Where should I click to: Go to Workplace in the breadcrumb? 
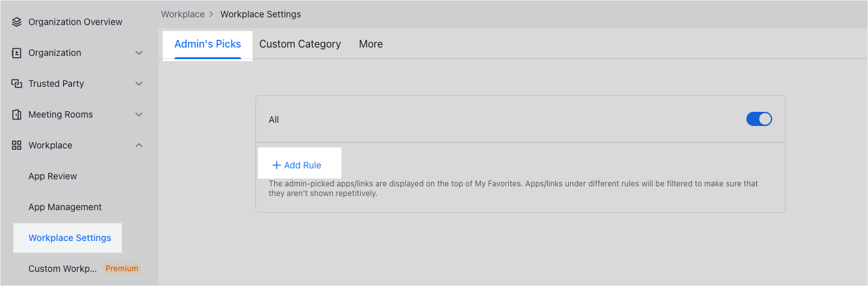tap(183, 14)
